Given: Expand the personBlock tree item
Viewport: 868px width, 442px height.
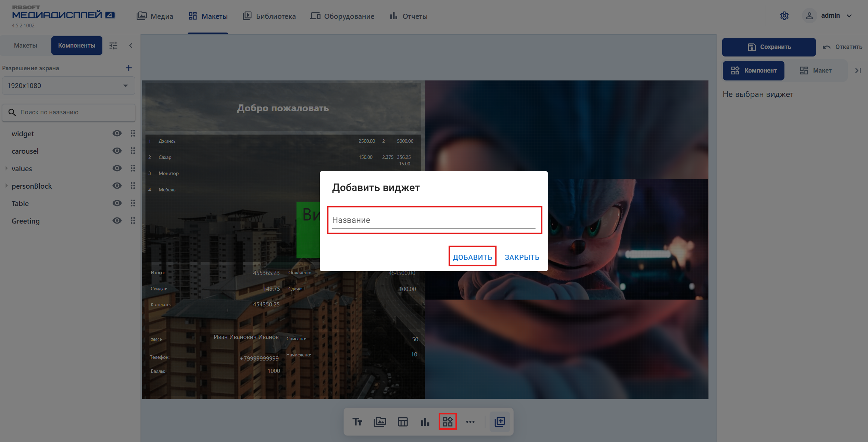Looking at the screenshot, I should [x=7, y=186].
